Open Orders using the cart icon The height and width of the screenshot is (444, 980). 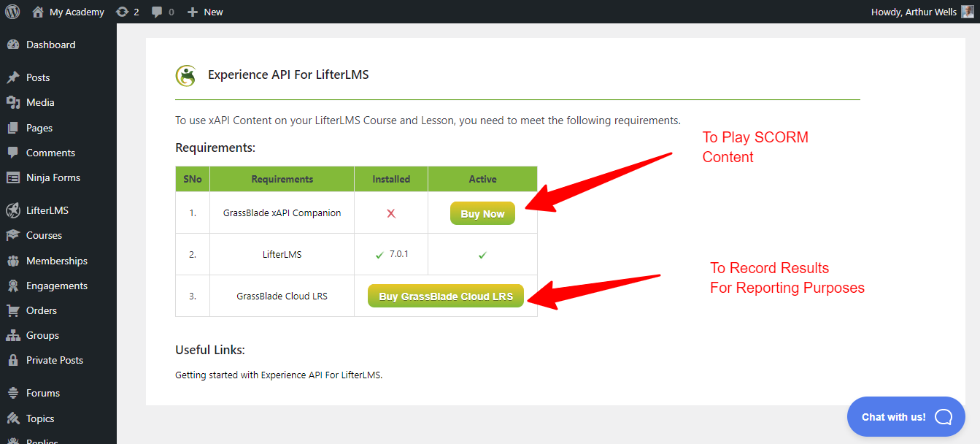click(x=15, y=310)
